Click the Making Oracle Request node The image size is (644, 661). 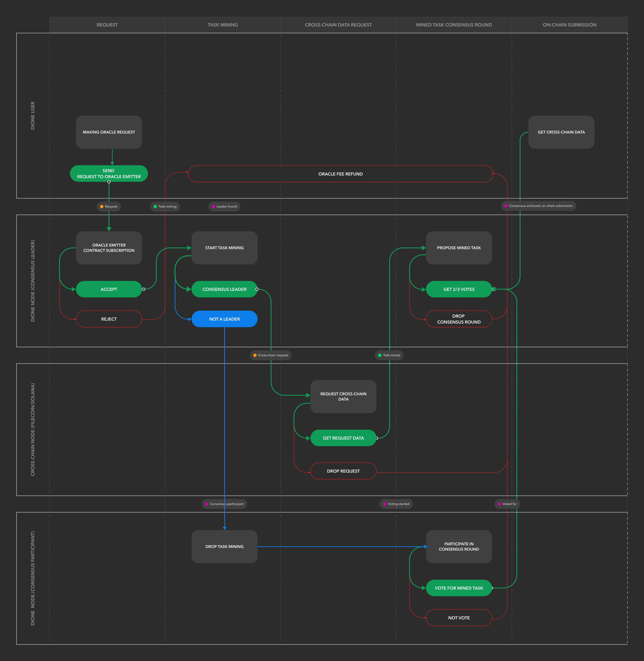tap(109, 132)
